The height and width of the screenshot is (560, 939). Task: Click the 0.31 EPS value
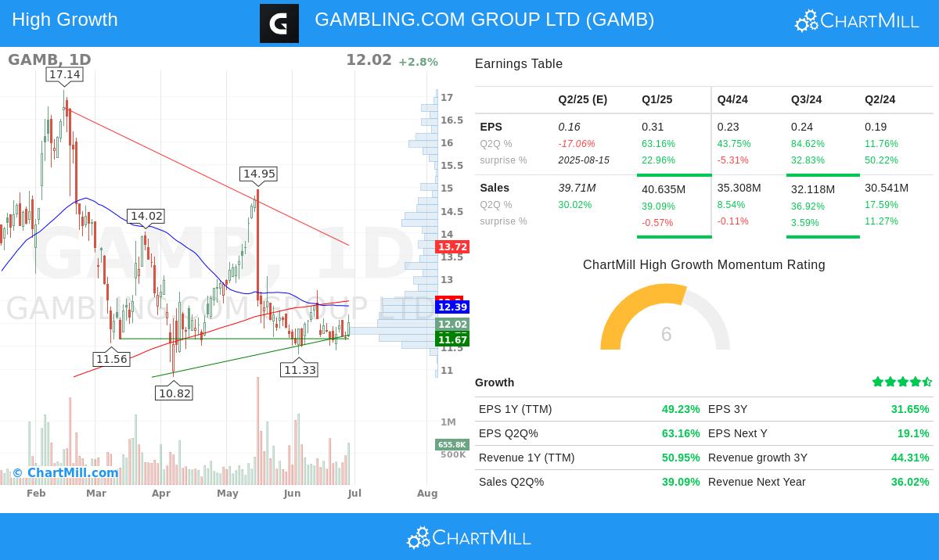click(x=653, y=127)
